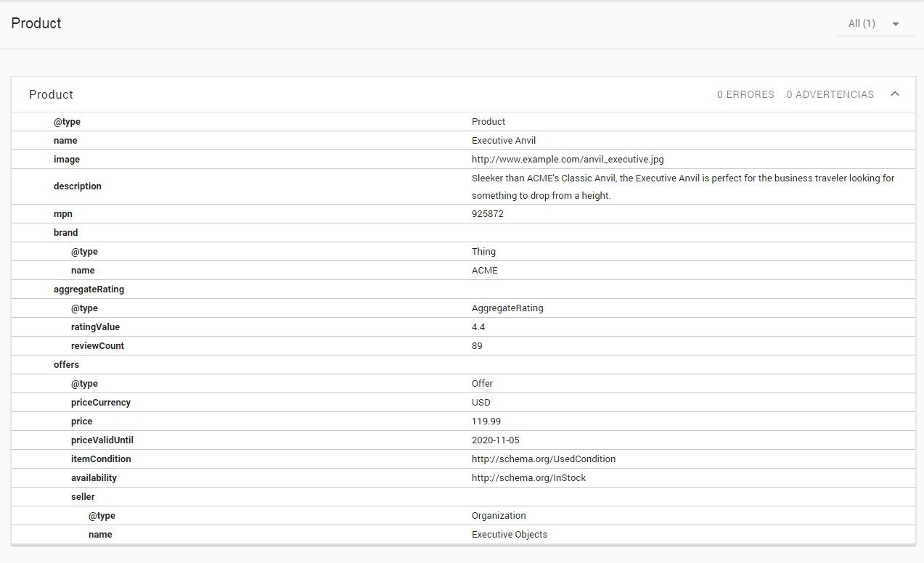
Task: Click the offers row label
Action: 66,365
